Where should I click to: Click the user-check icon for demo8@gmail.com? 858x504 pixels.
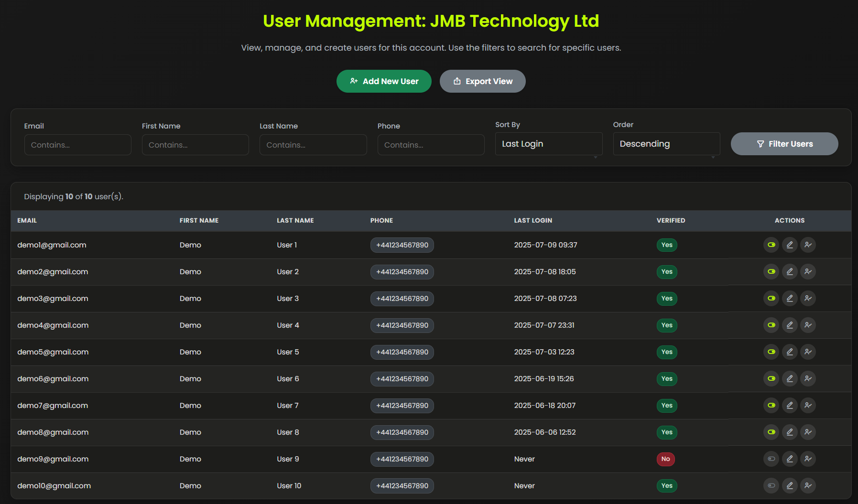click(x=808, y=432)
